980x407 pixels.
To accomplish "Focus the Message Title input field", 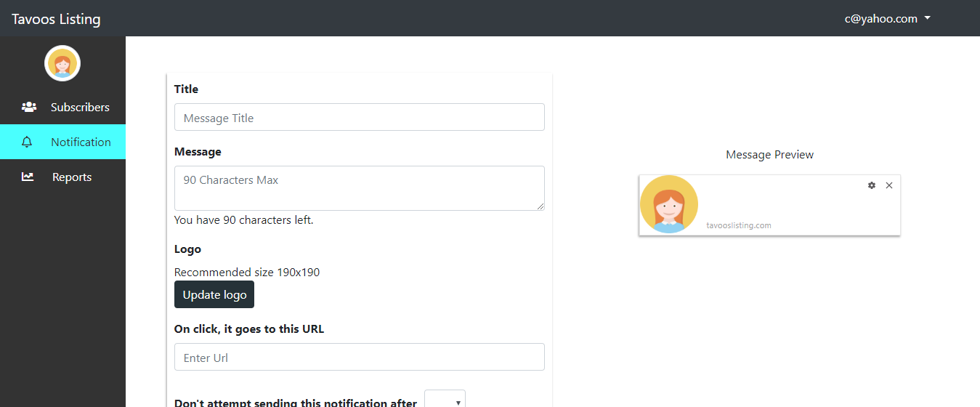I will [359, 117].
